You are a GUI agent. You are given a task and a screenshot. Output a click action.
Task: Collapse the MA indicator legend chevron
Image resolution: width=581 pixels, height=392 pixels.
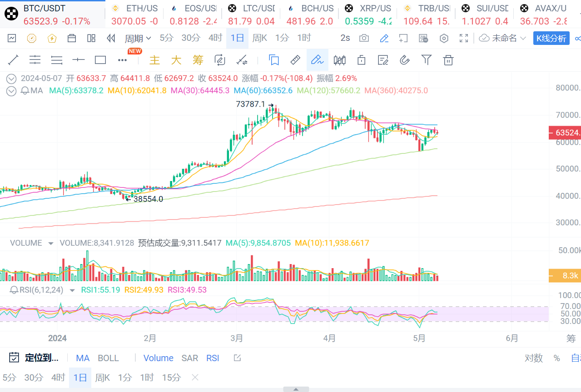(11, 91)
